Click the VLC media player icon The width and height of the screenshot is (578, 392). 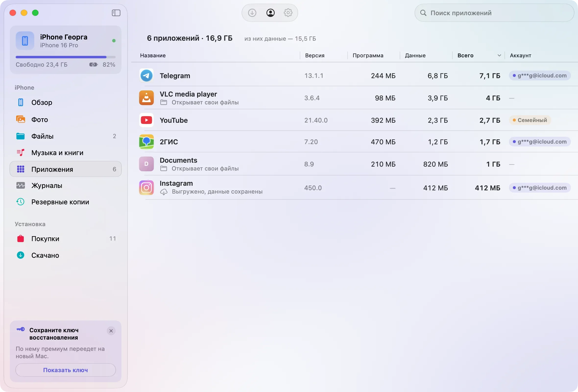(x=146, y=98)
